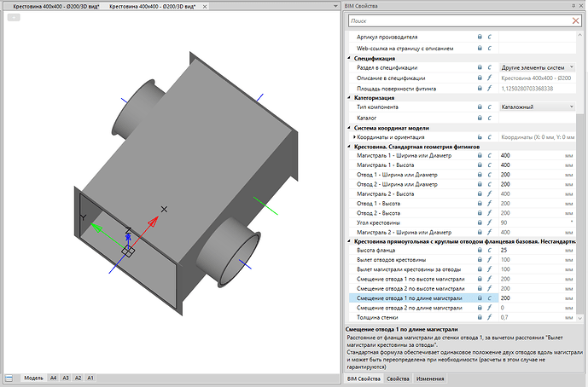Click the pin icon of BIM Свойства panel
The width and height of the screenshot is (588, 387).
coord(573,6)
